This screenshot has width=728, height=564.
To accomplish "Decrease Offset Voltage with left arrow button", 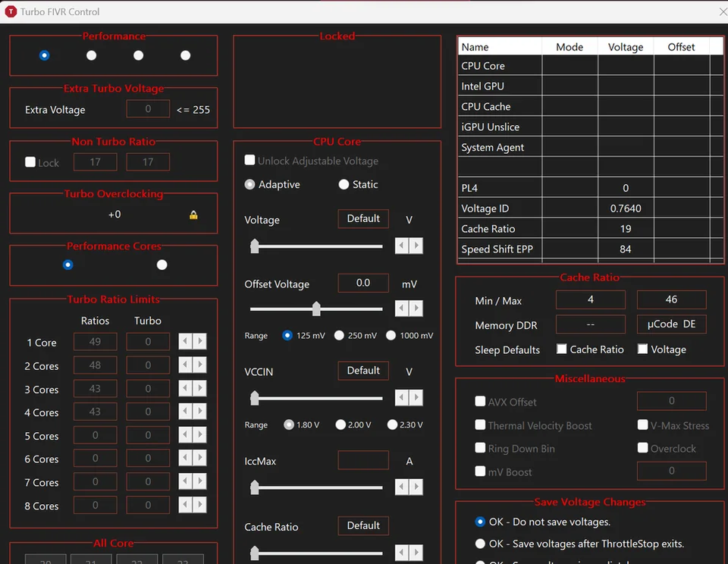I will [x=402, y=309].
